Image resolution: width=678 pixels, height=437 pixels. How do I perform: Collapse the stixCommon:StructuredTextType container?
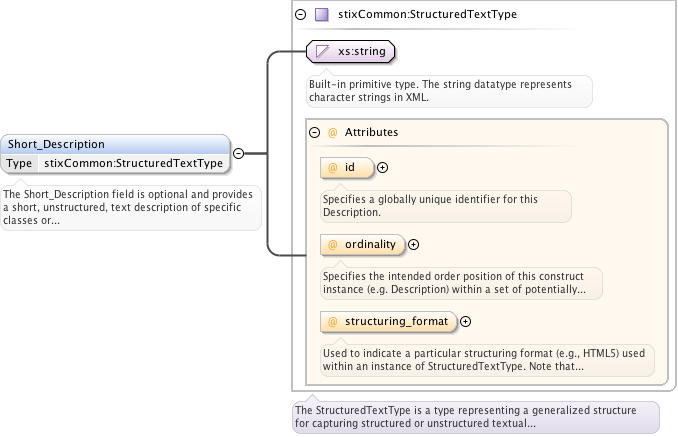click(300, 16)
